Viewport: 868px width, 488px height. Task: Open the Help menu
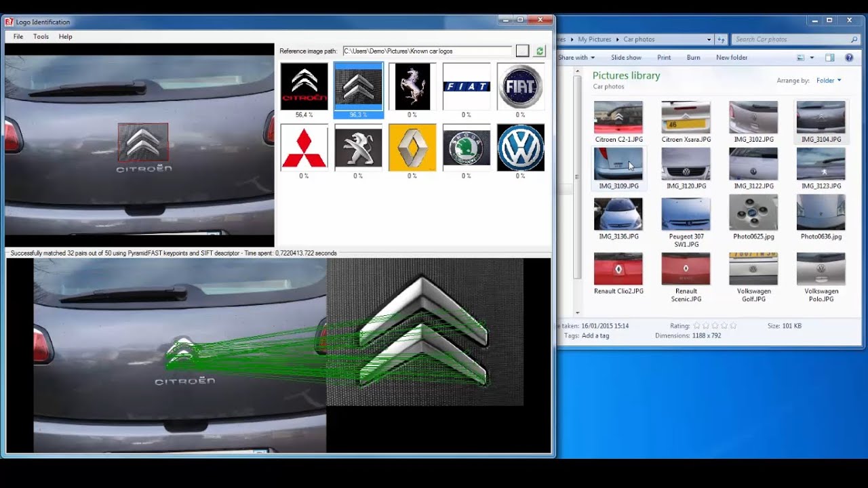pos(66,37)
